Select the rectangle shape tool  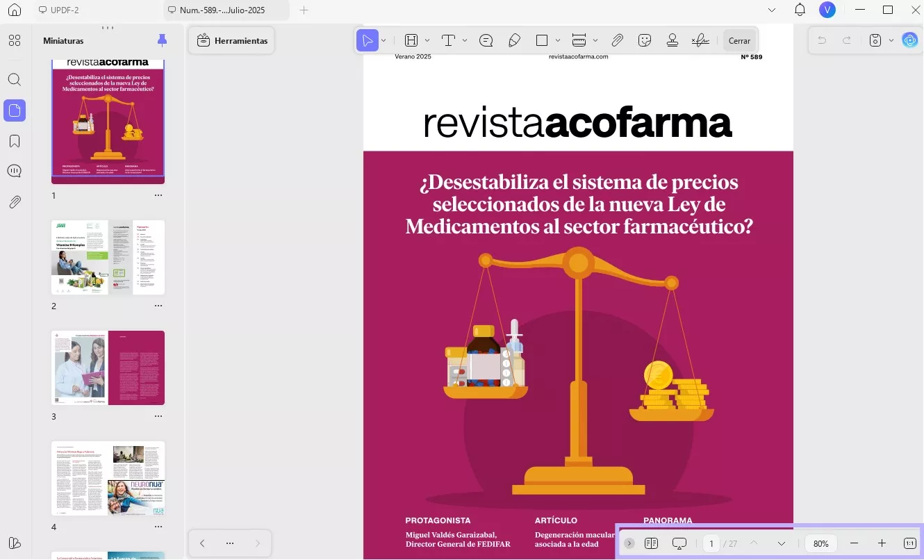click(543, 40)
